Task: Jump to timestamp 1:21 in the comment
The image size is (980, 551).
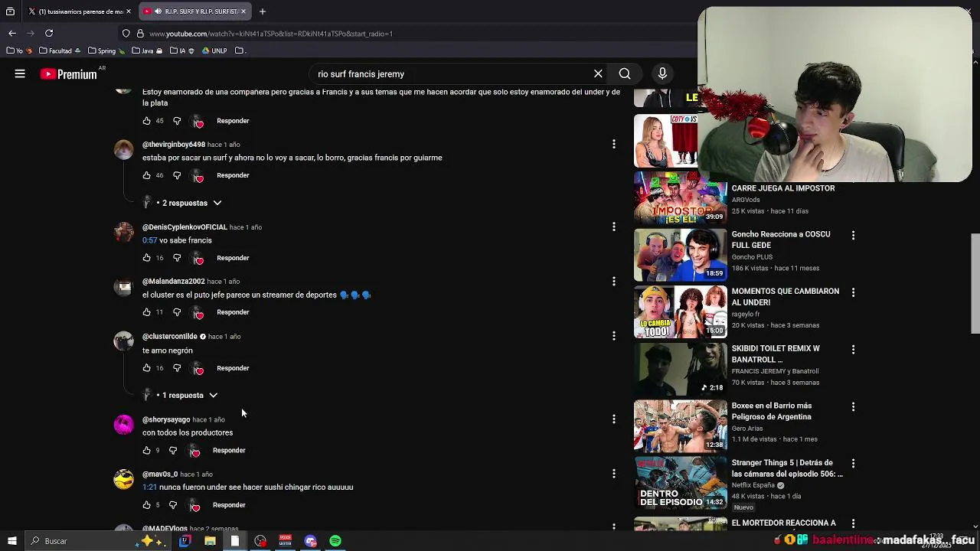Action: tap(149, 487)
